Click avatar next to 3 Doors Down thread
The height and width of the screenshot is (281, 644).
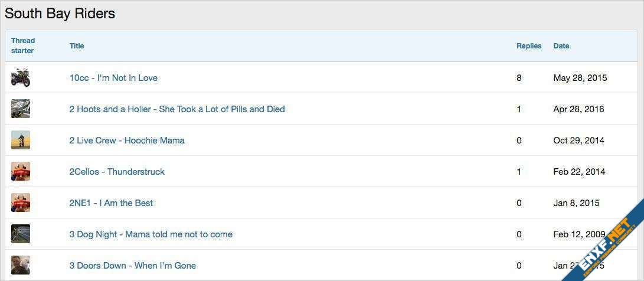[x=21, y=265]
